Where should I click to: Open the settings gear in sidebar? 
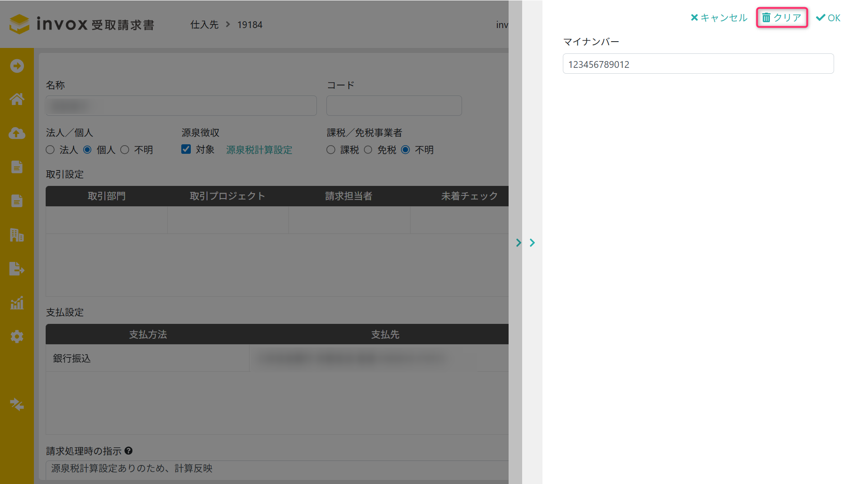(17, 337)
